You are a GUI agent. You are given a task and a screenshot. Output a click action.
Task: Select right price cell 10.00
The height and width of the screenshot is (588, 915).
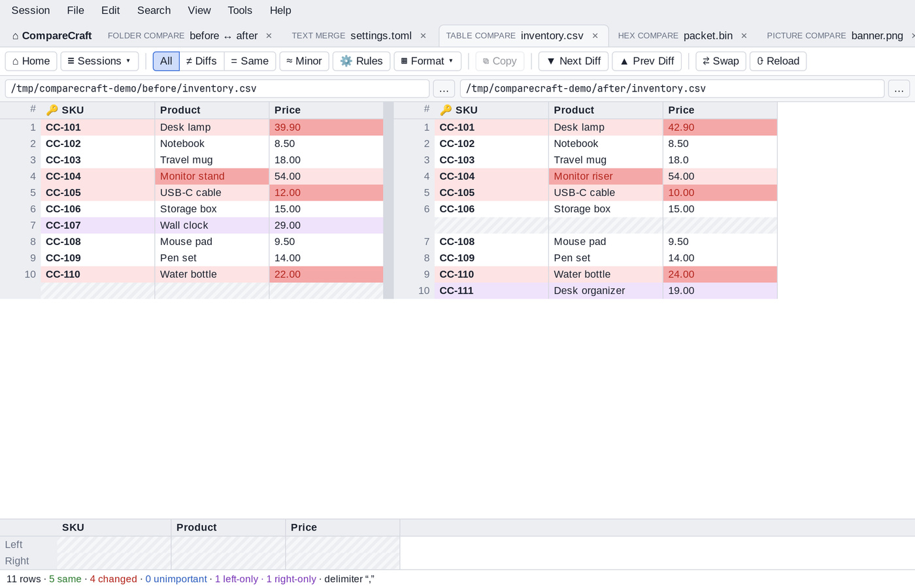tap(720, 193)
